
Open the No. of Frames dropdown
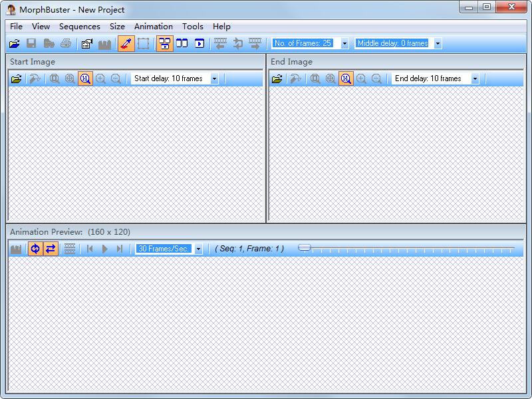click(x=344, y=43)
